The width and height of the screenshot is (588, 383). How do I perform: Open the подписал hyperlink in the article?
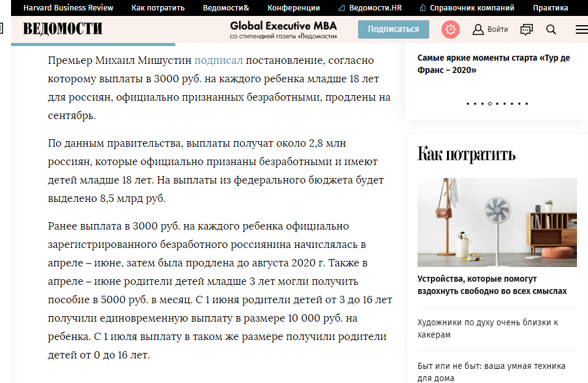219,60
